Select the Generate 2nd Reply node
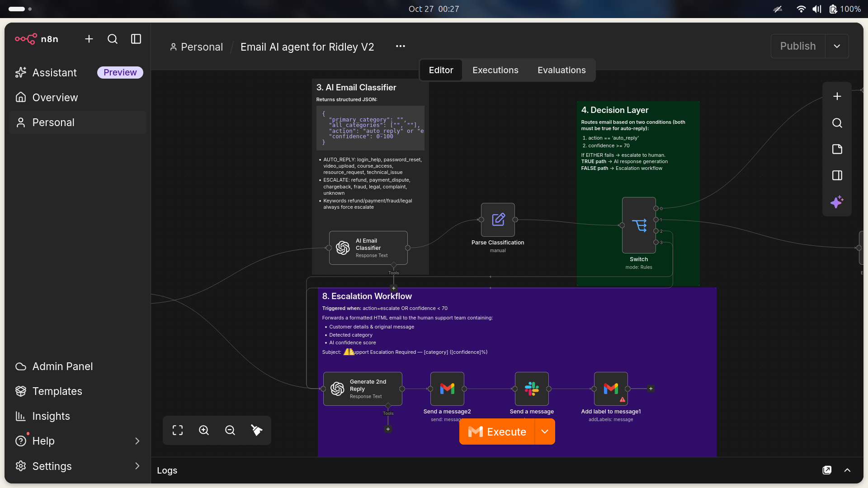This screenshot has width=868, height=488. pos(363,389)
